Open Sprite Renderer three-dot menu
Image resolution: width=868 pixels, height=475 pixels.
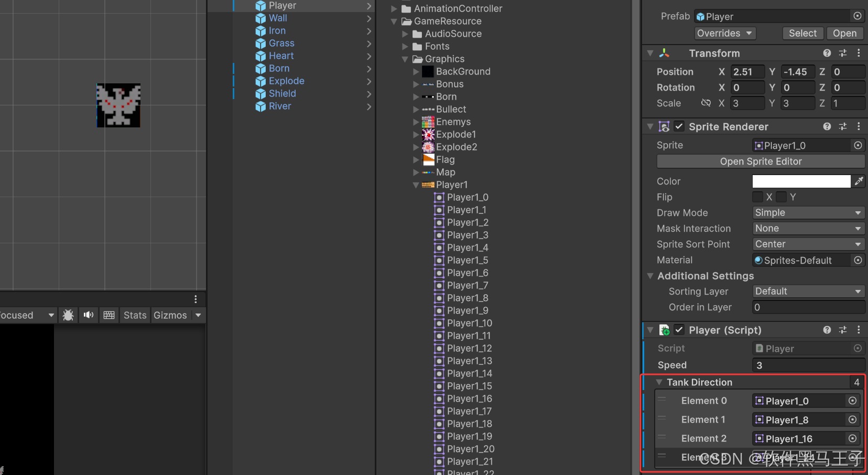[x=859, y=126]
